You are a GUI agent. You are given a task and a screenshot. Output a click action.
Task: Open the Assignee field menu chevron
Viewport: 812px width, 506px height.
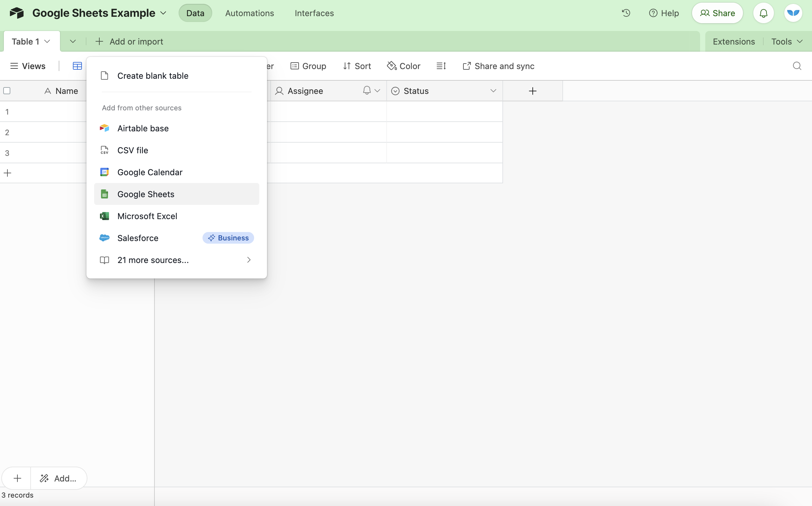click(378, 91)
